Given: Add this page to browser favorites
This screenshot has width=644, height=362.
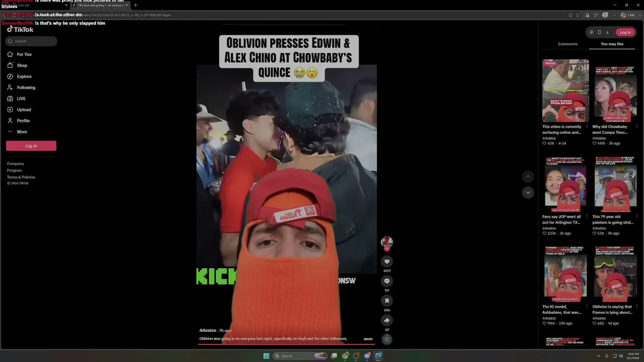Looking at the screenshot, I should tap(578, 15).
